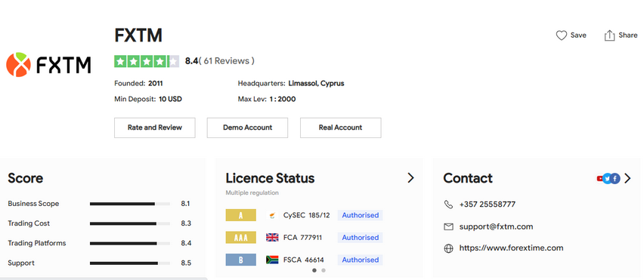Click the UK flag icon beside FCA
The height and width of the screenshot is (280, 644).
272,238
